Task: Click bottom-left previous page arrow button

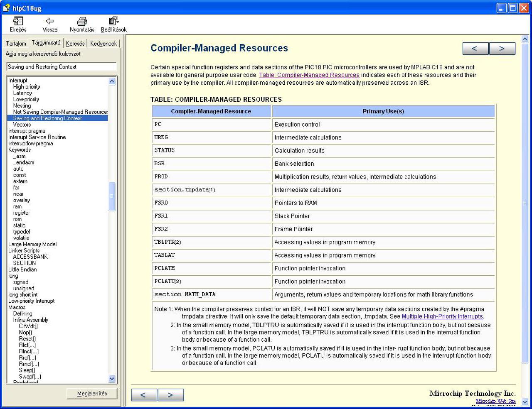Action: [x=144, y=395]
